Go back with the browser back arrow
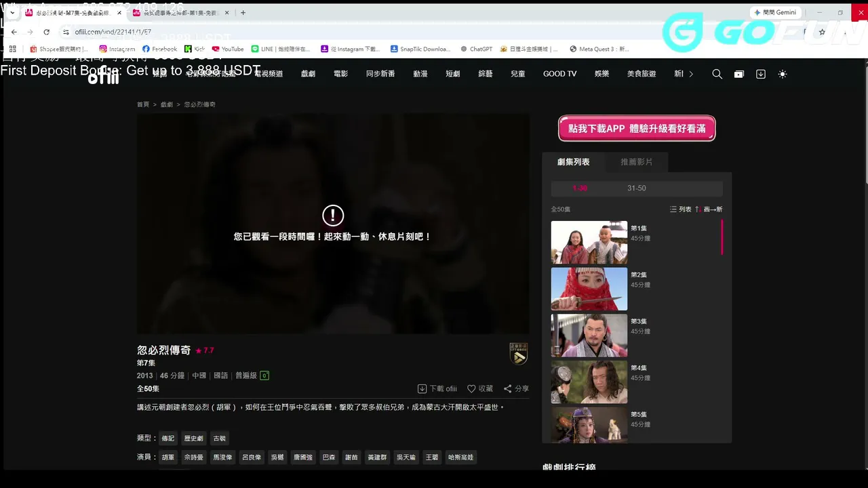Screen dimensions: 868x488 14,32
